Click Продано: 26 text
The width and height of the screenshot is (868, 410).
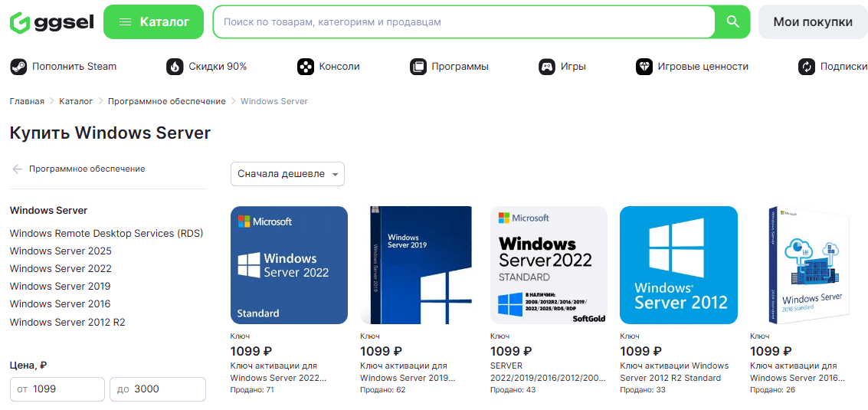[773, 390]
